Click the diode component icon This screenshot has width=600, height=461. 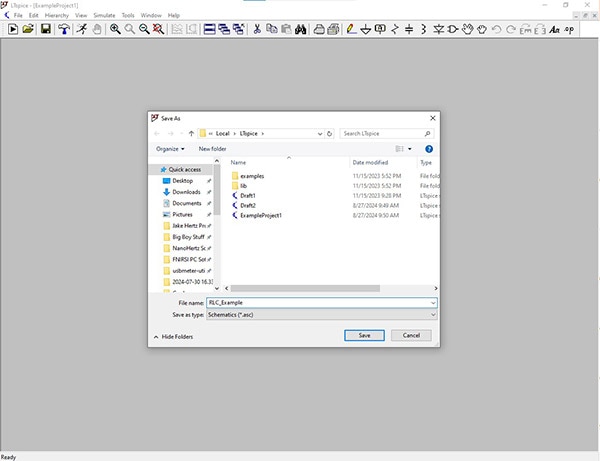[439, 29]
